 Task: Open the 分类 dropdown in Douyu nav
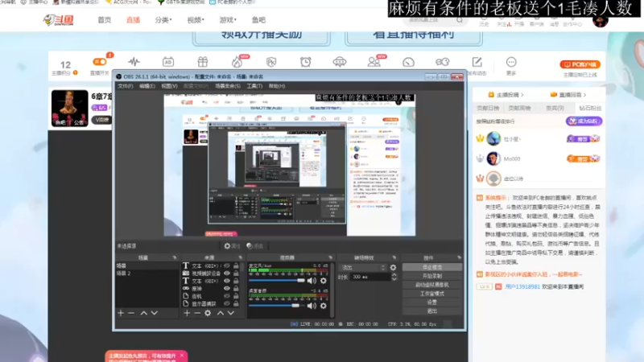(x=163, y=19)
